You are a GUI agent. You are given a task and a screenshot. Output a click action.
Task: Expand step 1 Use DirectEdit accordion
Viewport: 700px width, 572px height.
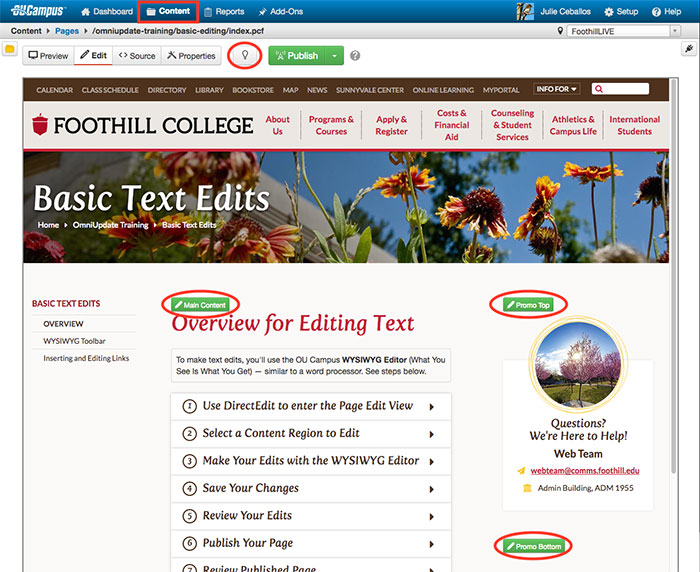311,406
